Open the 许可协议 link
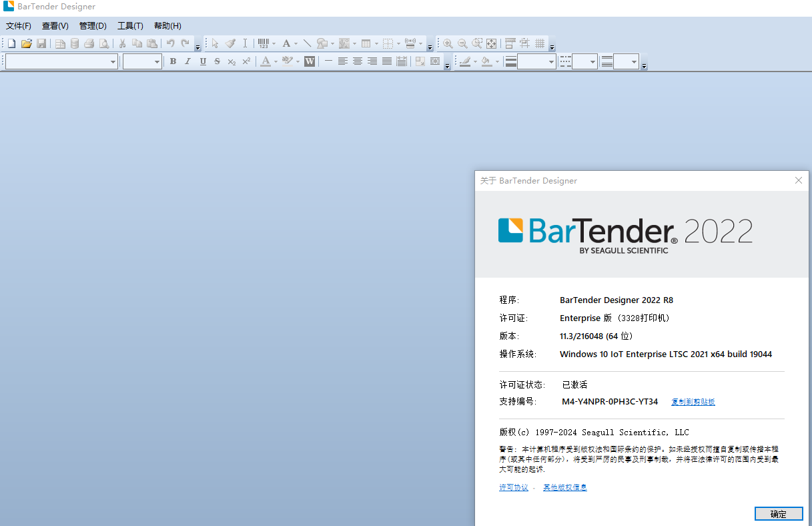812x526 pixels. [514, 487]
